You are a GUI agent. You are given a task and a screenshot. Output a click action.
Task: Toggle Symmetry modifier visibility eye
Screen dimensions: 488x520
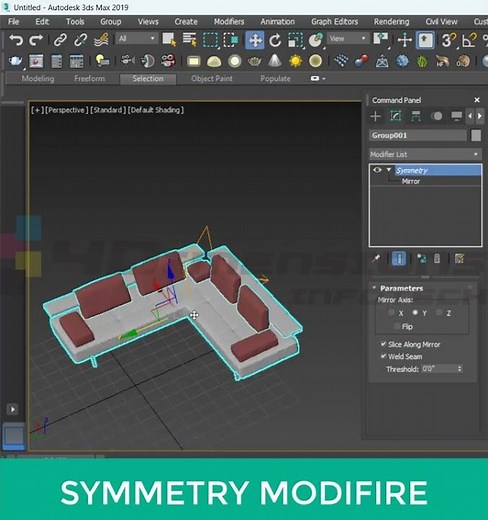(377, 170)
